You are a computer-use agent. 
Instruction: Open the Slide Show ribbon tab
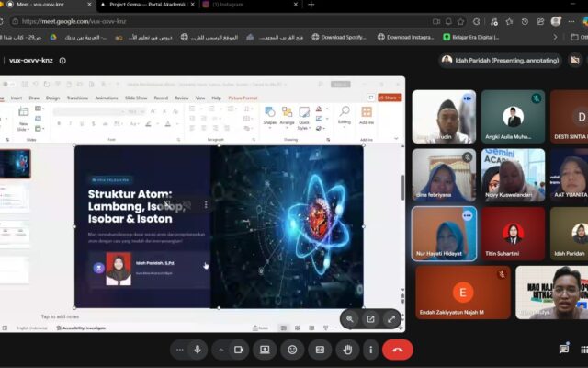click(x=136, y=98)
